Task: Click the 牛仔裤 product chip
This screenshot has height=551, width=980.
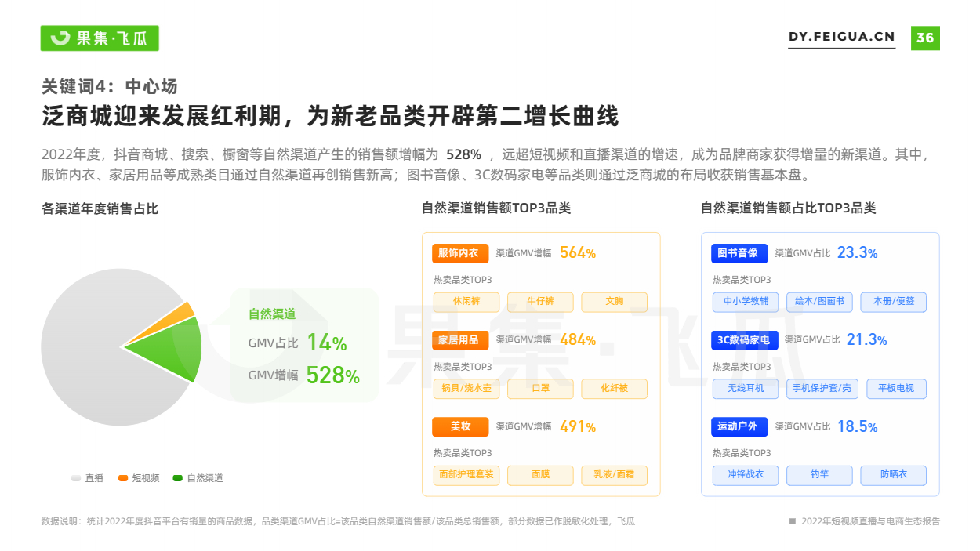Action: [540, 302]
